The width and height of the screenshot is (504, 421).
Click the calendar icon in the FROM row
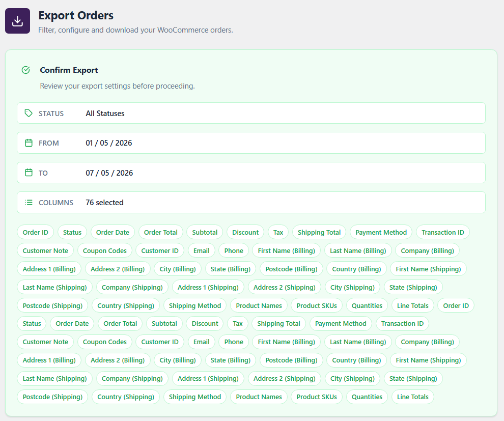[x=29, y=143]
